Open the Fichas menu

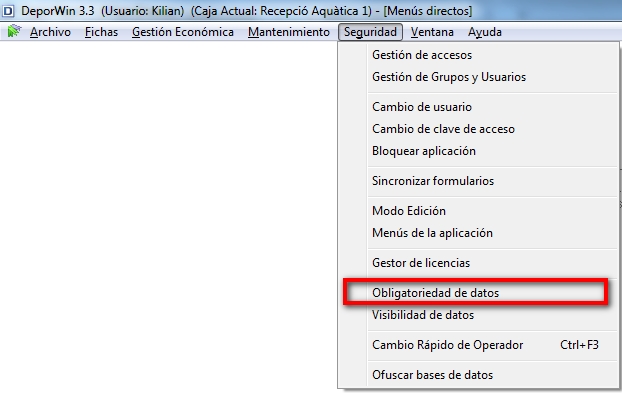102,32
